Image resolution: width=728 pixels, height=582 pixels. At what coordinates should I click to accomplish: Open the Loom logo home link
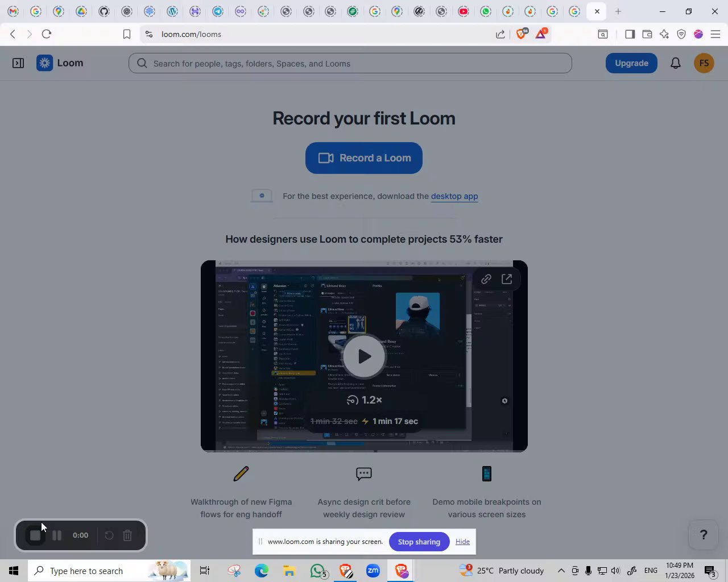60,63
